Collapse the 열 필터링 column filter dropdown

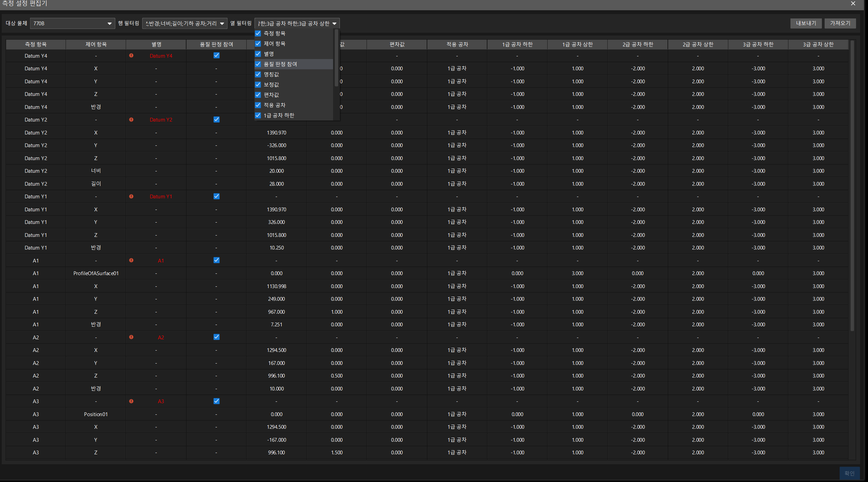(297, 24)
